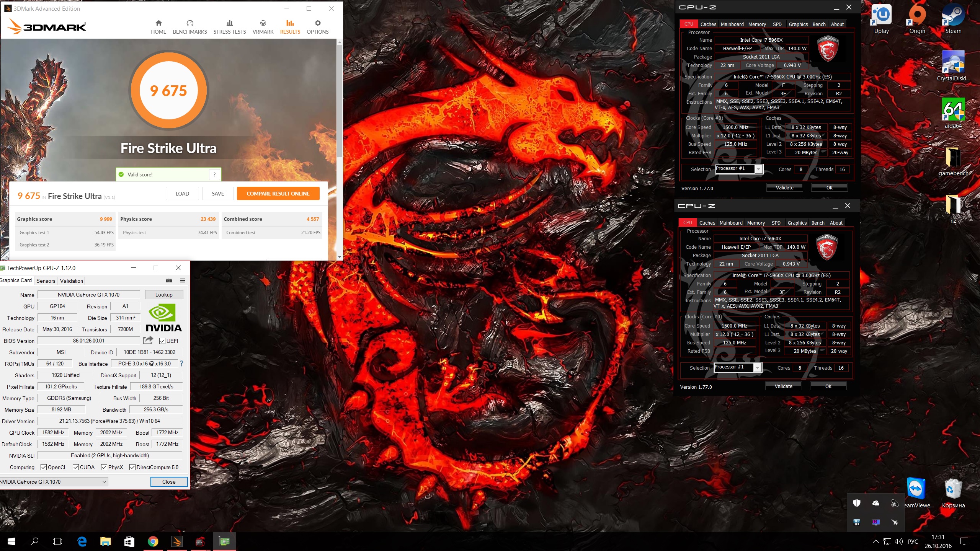Show hidden tray icons chevron
Viewport: 980px width, 551px height.
(875, 541)
